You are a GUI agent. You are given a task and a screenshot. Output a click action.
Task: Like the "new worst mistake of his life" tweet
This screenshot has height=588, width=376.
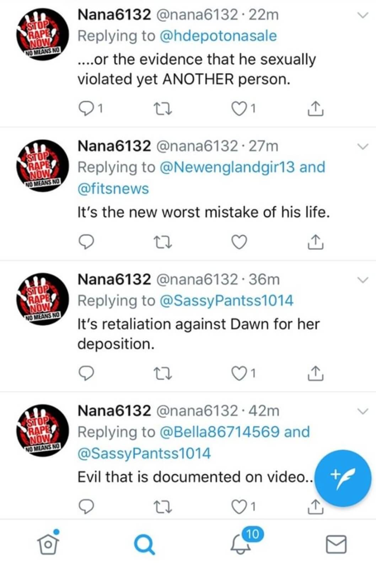tap(239, 242)
